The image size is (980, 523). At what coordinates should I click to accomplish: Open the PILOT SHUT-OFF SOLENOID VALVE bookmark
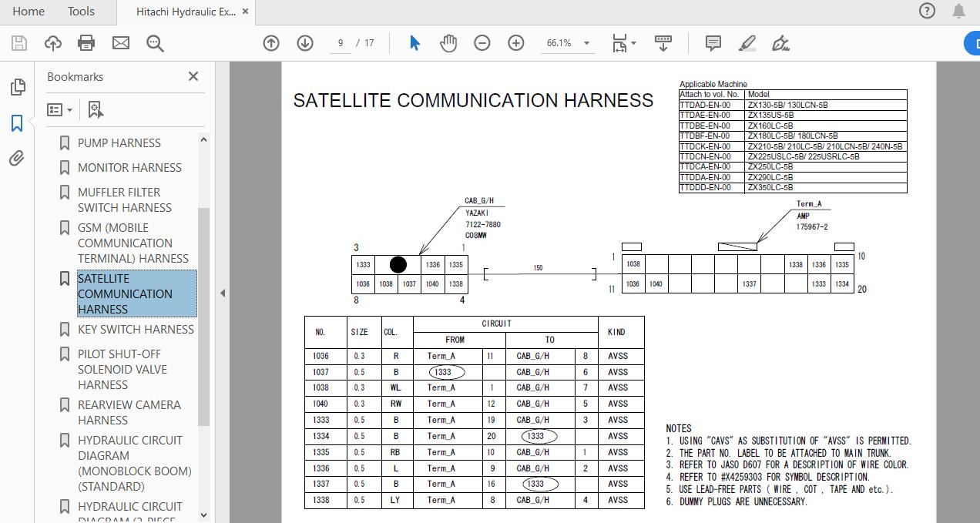(x=123, y=369)
